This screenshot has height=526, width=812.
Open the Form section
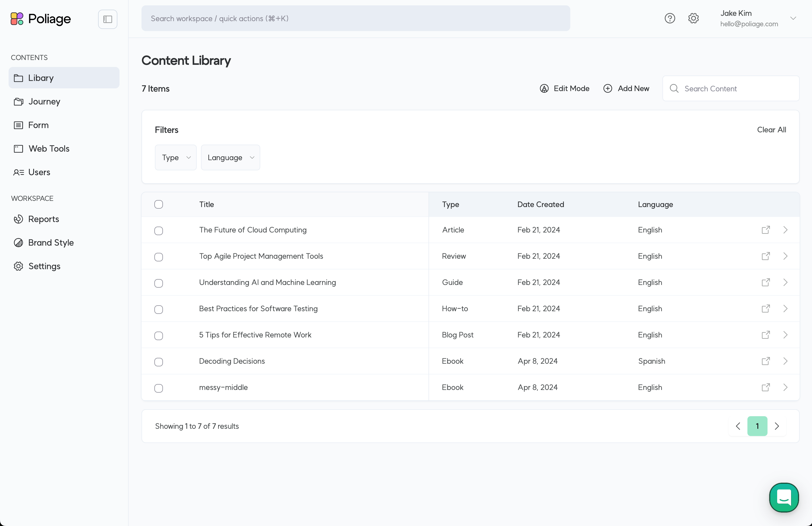pos(38,125)
